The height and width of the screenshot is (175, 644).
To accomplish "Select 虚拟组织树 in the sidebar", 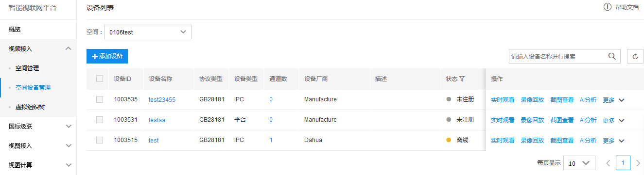I will 30,107.
